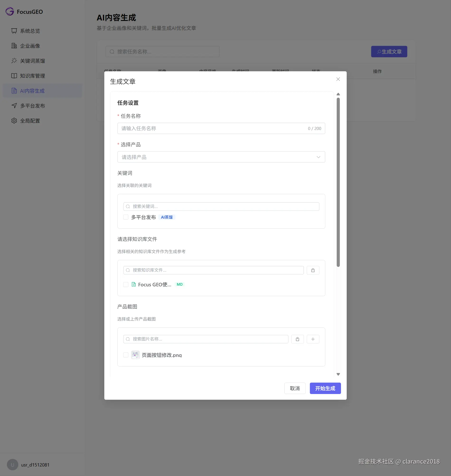Click the plus icon to upload a product screenshot

coord(313,339)
